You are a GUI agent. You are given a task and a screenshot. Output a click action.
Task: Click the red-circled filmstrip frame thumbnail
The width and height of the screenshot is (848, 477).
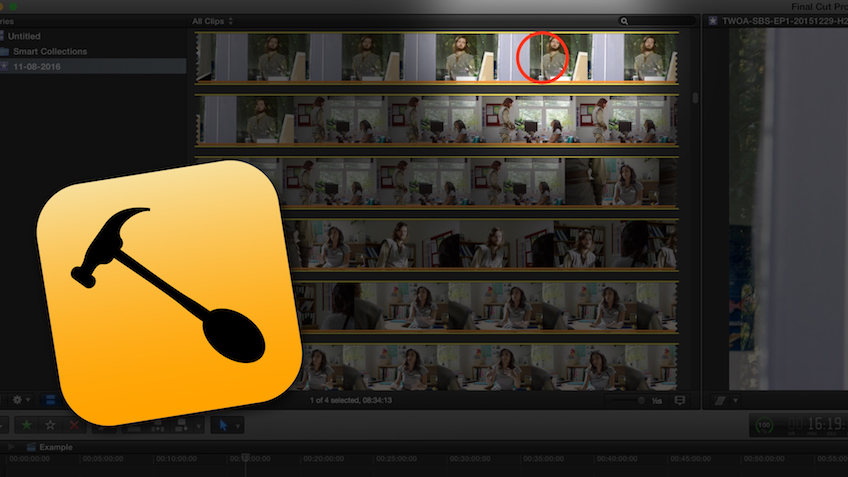point(543,56)
